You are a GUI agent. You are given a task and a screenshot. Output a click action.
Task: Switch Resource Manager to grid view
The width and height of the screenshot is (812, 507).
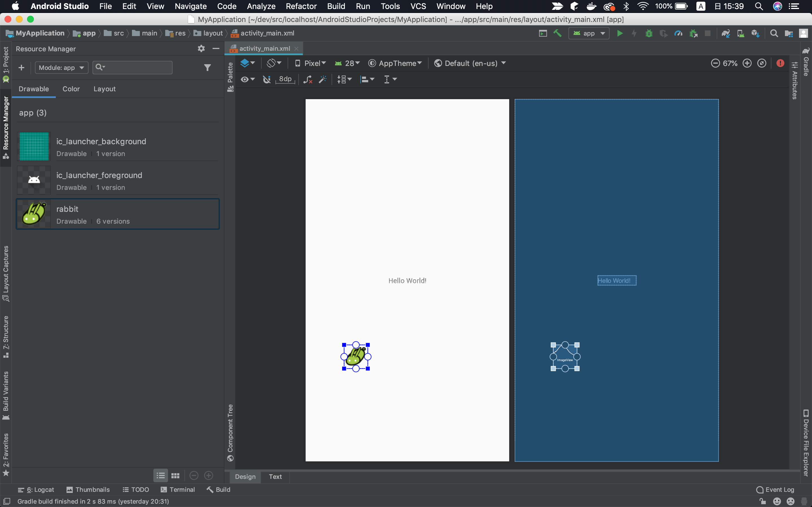[x=175, y=475]
